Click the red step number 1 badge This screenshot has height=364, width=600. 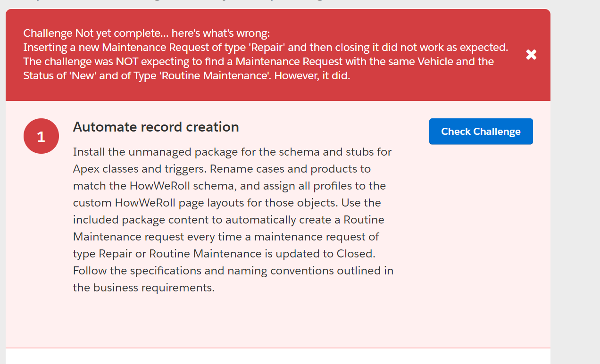[x=41, y=136]
